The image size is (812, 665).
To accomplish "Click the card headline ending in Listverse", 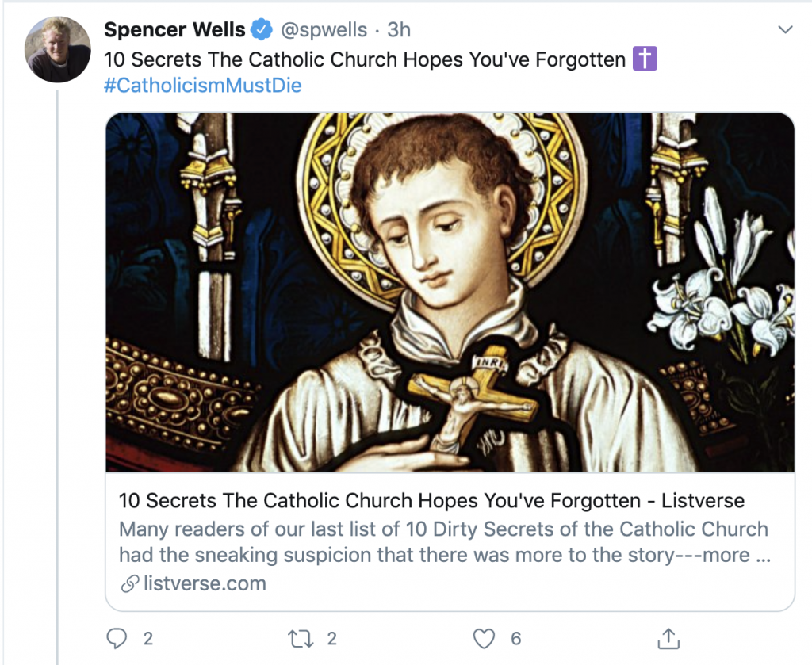I will coord(431,500).
